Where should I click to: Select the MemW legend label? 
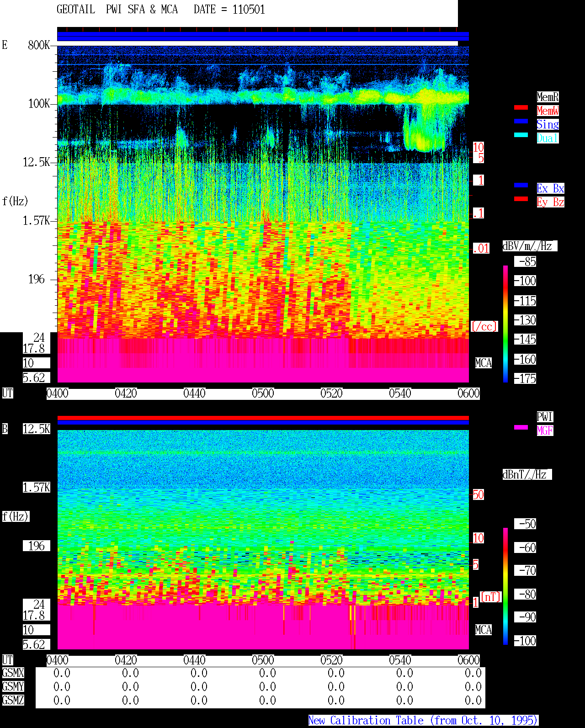coord(548,111)
